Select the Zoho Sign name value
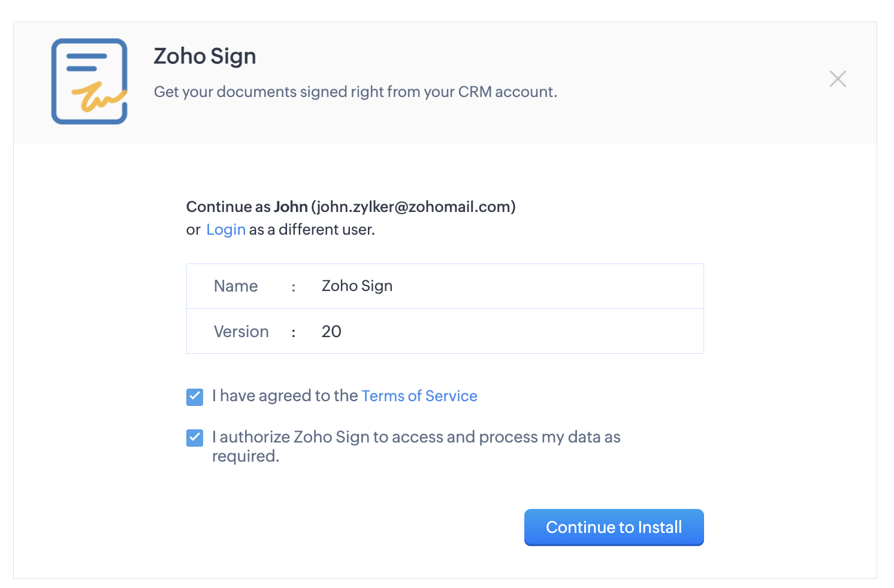894x588 pixels. (357, 286)
